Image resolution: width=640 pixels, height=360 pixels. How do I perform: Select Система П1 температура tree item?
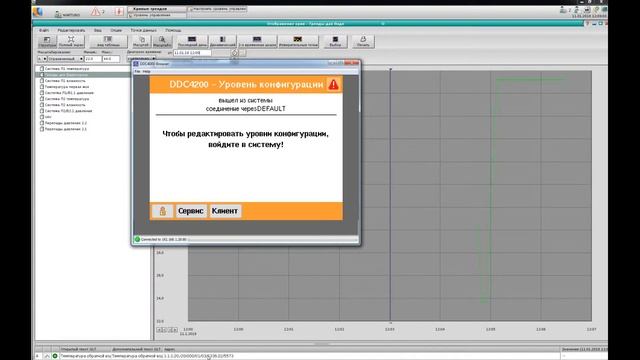pos(67,69)
